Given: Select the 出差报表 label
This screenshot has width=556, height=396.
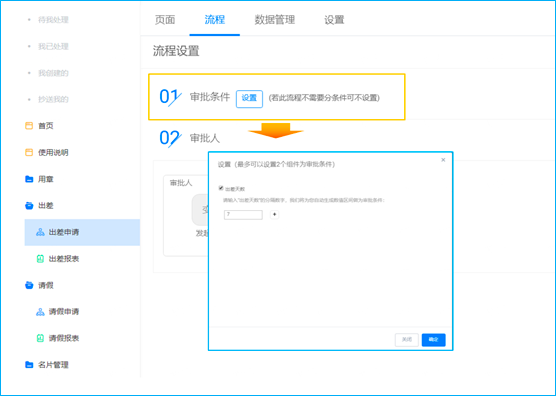Looking at the screenshot, I should coord(64,259).
